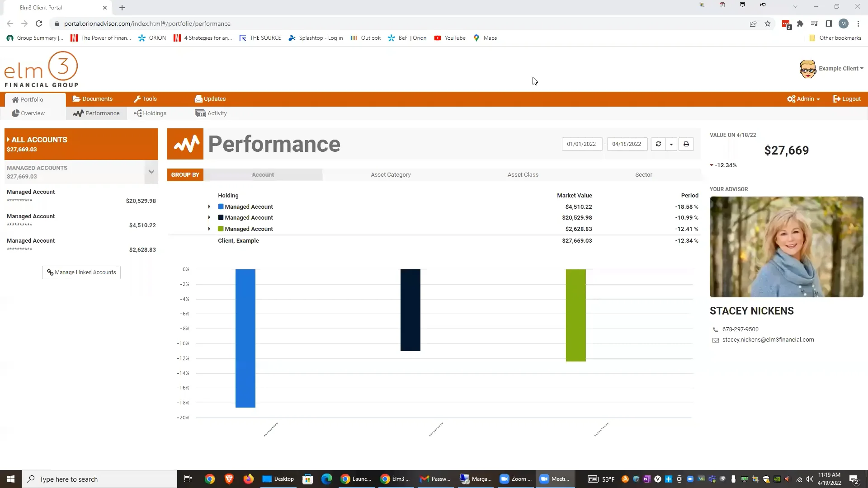Open Zoom from the Windows taskbar
Viewport: 868px width, 488px height.
(x=515, y=479)
